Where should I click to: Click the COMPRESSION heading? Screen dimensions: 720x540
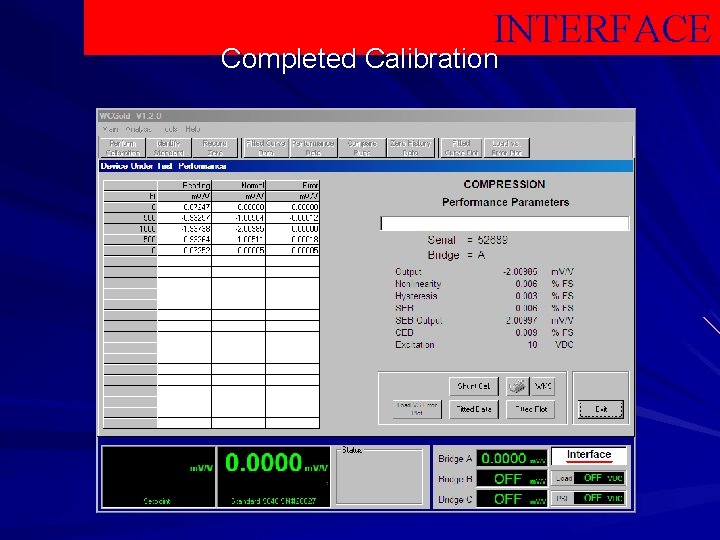(504, 185)
